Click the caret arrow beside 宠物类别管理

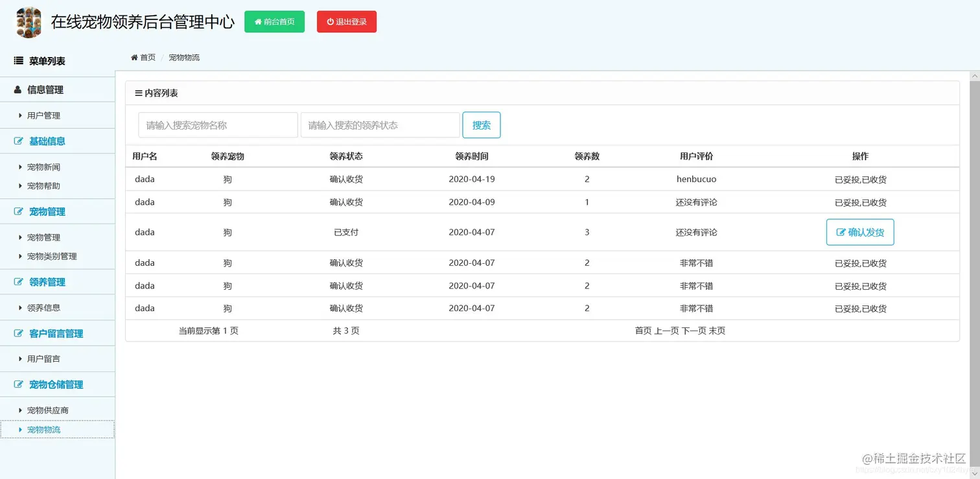(21, 257)
